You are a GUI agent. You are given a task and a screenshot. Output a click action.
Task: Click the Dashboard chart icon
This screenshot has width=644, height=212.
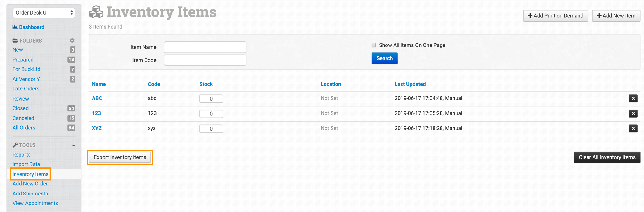click(x=15, y=27)
